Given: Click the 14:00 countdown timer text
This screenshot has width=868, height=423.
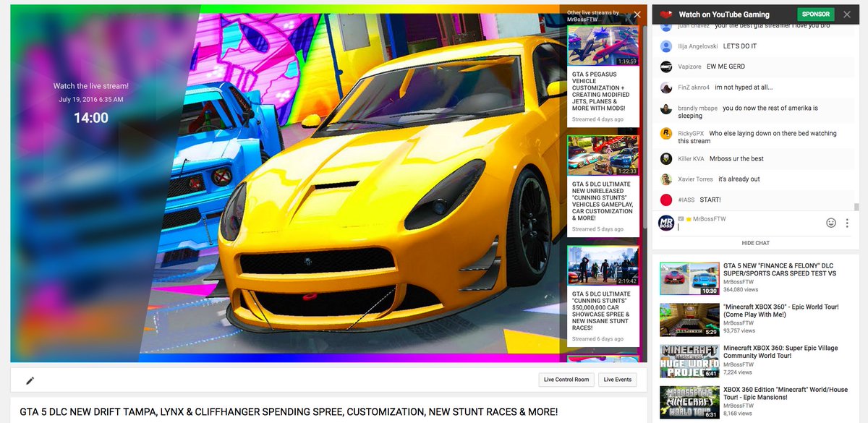Looking at the screenshot, I should [91, 118].
